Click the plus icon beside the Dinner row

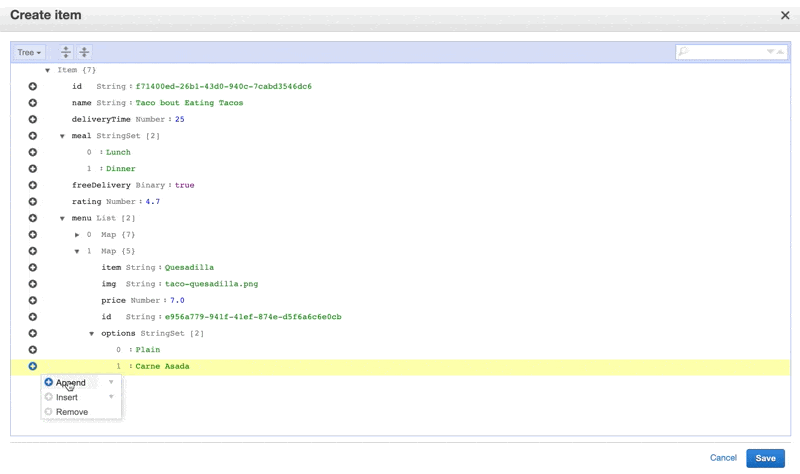[x=33, y=168]
